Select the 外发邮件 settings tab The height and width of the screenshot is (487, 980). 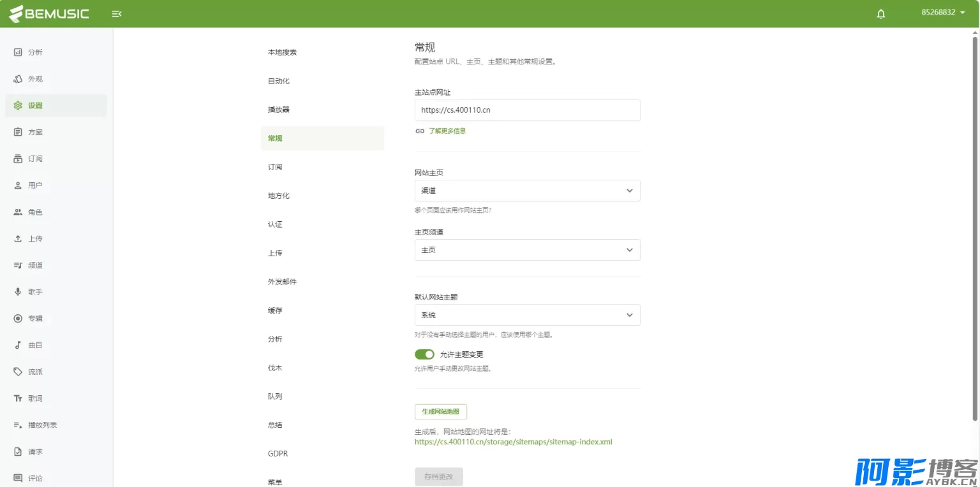282,282
